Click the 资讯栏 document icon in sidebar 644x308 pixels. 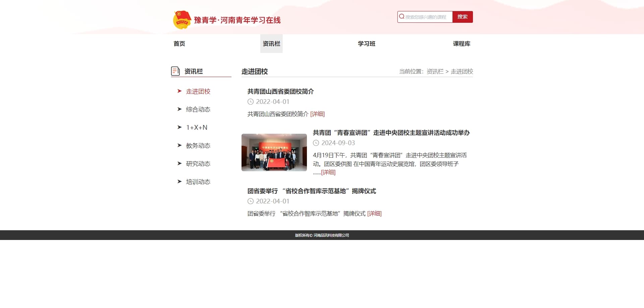175,71
